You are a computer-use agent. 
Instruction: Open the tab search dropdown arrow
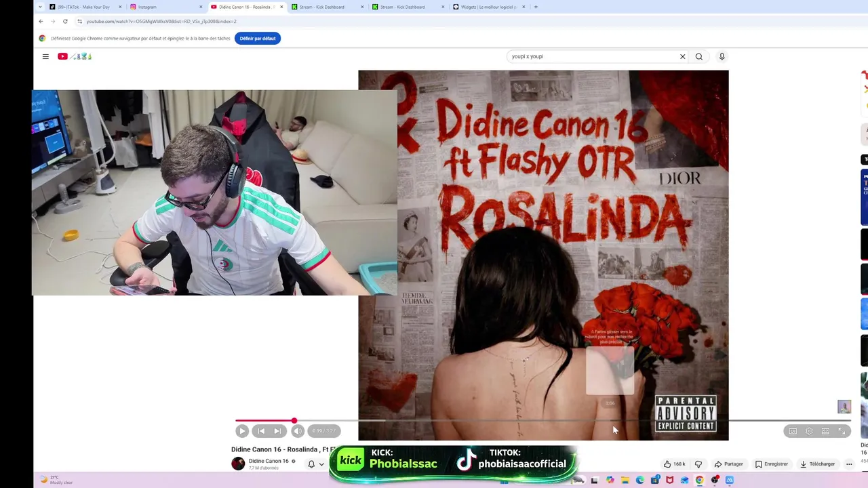tap(40, 7)
